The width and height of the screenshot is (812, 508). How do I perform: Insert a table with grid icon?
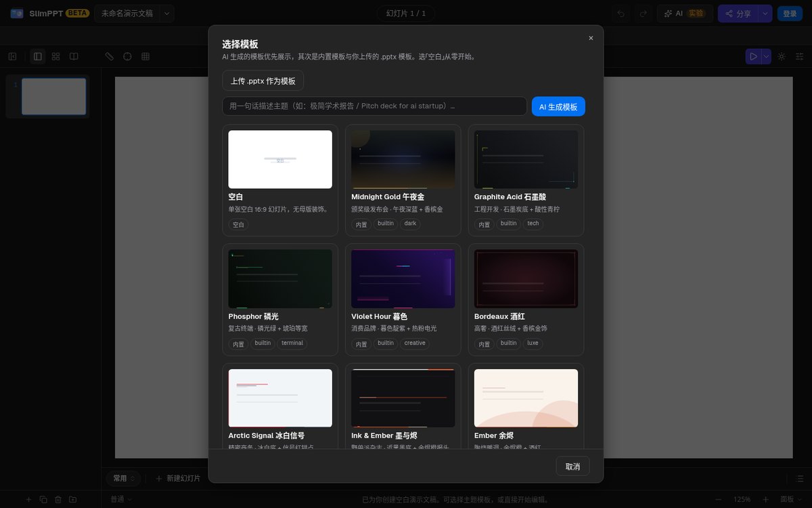click(145, 56)
